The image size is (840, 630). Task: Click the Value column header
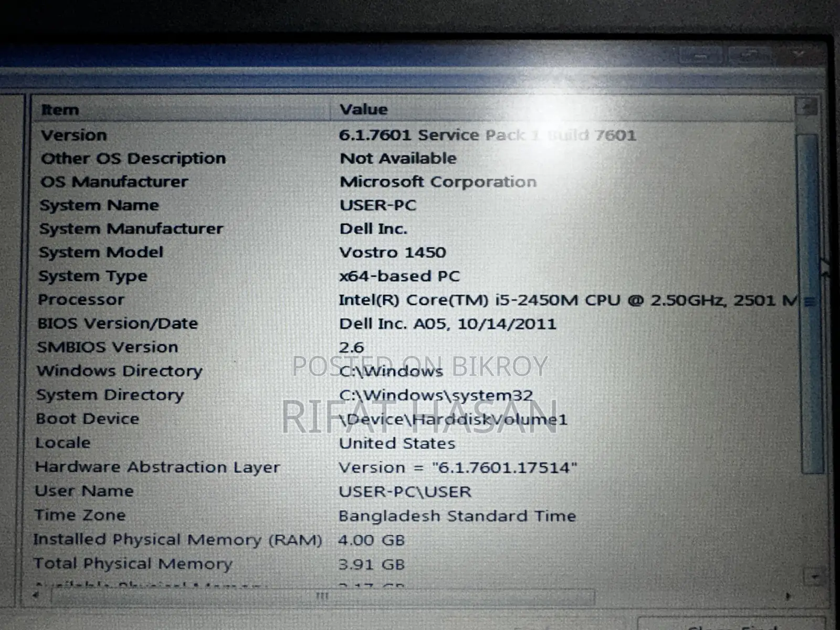coord(563,109)
